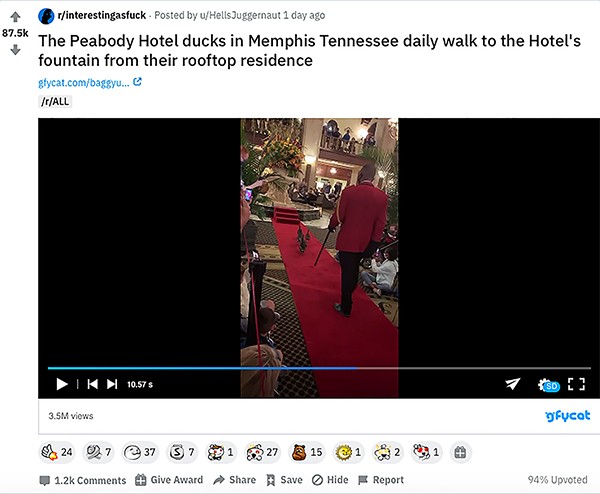This screenshot has width=600, height=494.
Task: View u/HellsJuggernaut's profile
Action: (240, 15)
